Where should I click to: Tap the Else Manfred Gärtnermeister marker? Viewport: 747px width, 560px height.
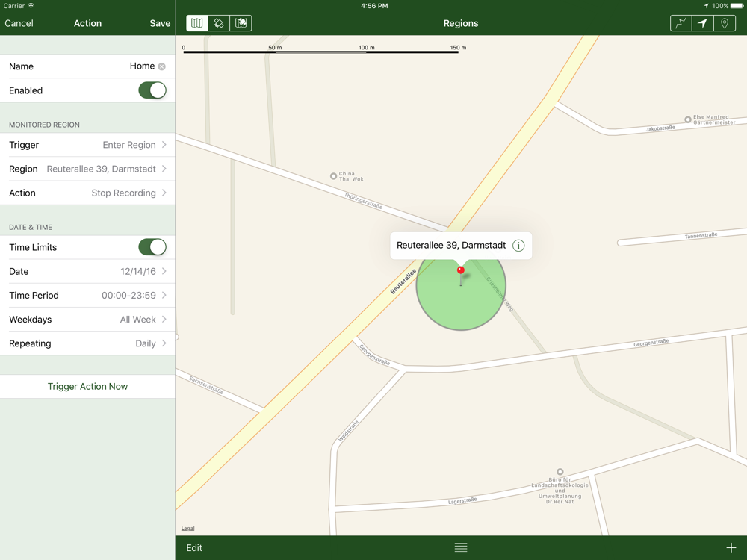click(687, 119)
